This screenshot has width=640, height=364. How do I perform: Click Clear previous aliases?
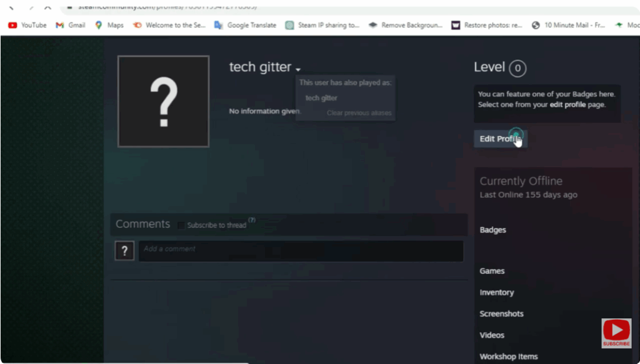pyautogui.click(x=359, y=113)
